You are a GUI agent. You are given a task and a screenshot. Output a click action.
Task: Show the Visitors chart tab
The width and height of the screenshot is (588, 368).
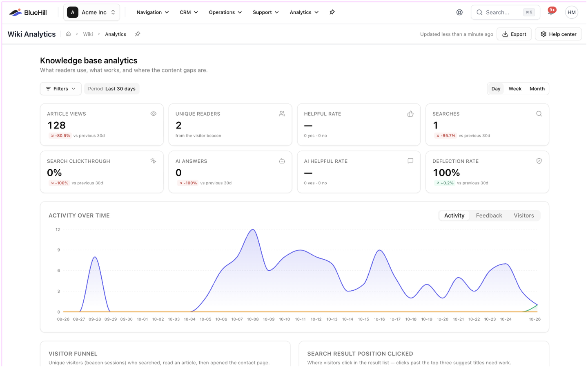coord(523,215)
